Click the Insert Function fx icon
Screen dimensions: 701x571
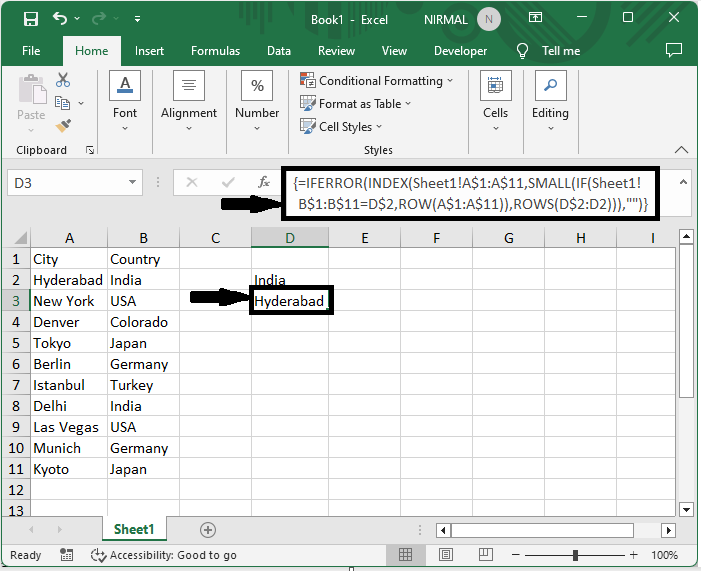coord(264,182)
